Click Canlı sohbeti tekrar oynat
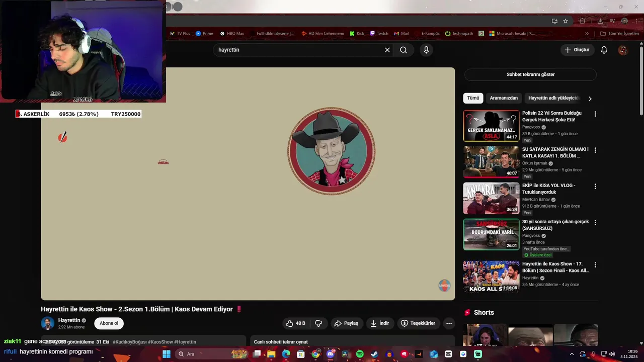Screen dimensions: 644x362 tap(281, 342)
